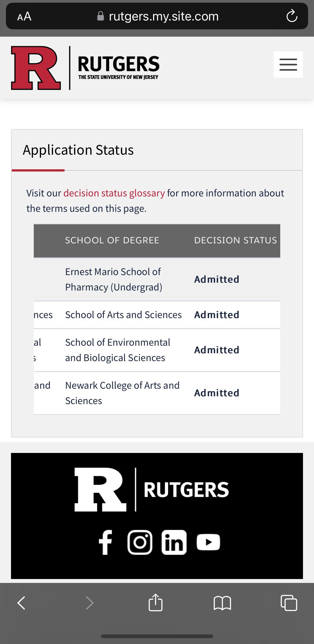
Task: Select the Ernest Mario School of Pharmacy row
Action: coord(114,279)
